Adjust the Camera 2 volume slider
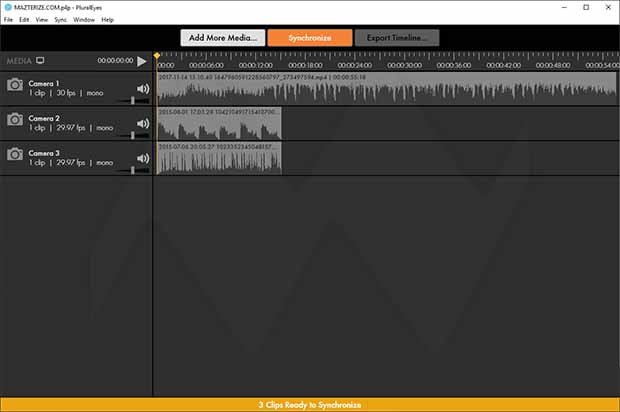The height and width of the screenshot is (412, 620). (x=134, y=136)
